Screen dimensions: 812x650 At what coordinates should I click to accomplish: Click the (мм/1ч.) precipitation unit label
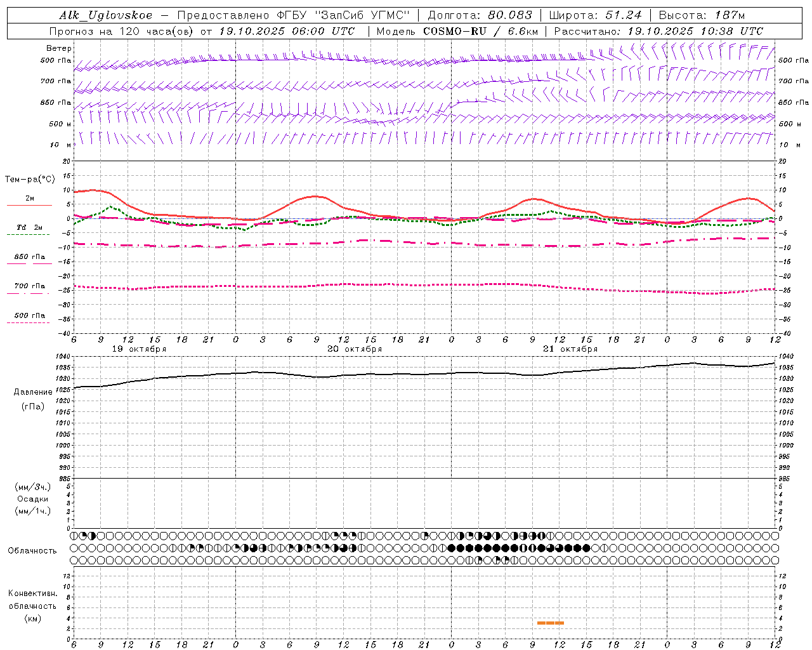tap(33, 511)
